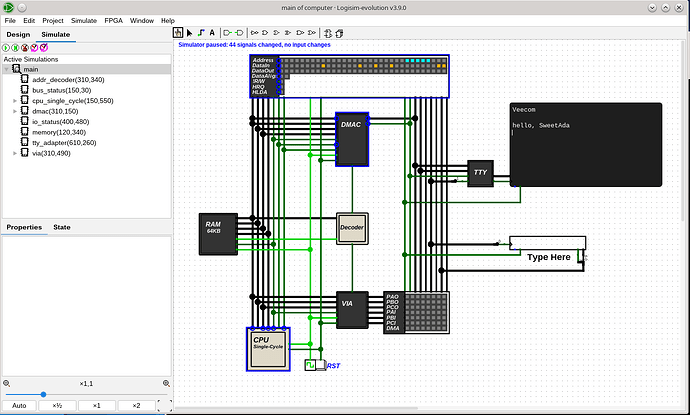Image resolution: width=690 pixels, height=415 pixels.
Task: Add an input pin from toolbar
Action: pyautogui.click(x=229, y=33)
